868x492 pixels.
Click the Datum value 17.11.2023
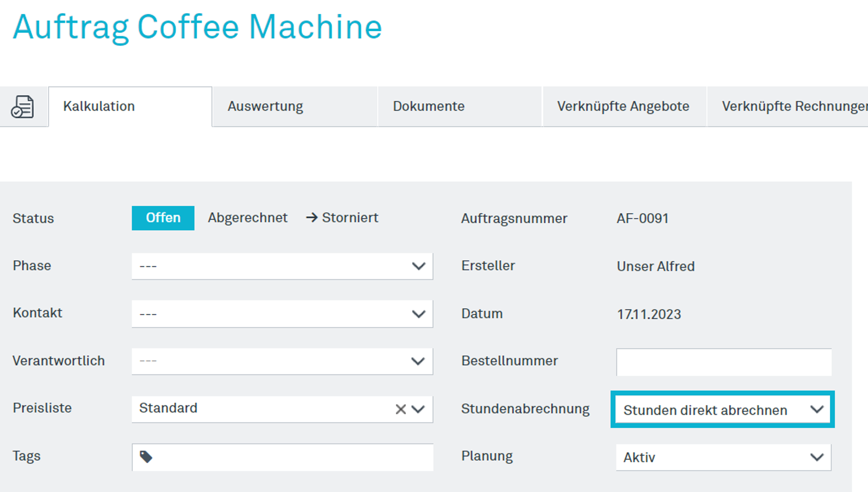pos(649,314)
